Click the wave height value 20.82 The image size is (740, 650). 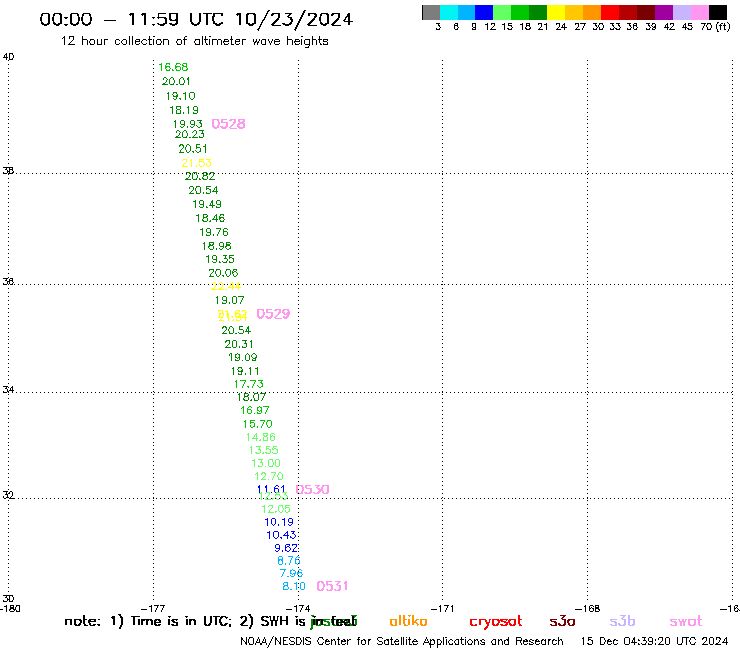[200, 176]
